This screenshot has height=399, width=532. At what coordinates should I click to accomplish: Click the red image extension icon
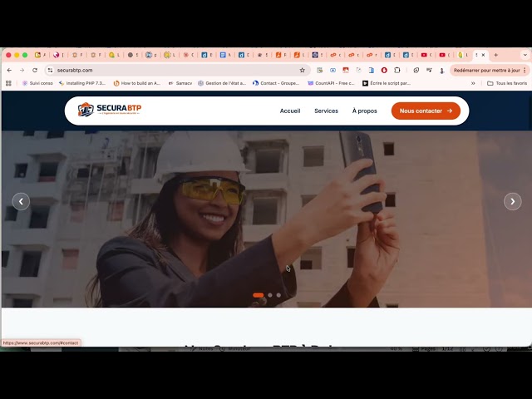pos(346,70)
